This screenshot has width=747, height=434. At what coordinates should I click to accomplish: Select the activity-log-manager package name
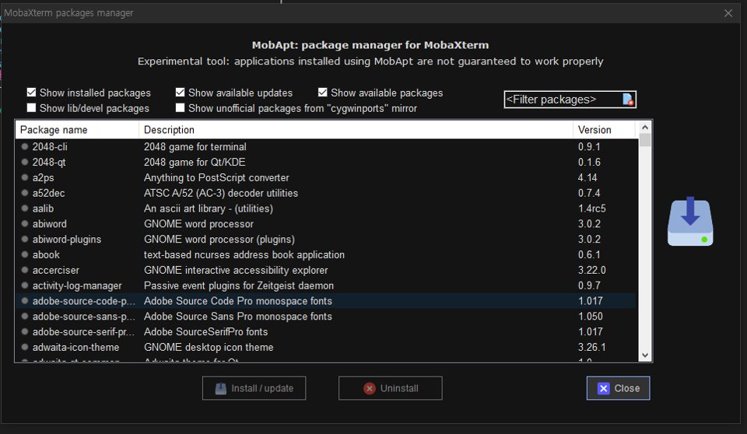click(x=77, y=286)
